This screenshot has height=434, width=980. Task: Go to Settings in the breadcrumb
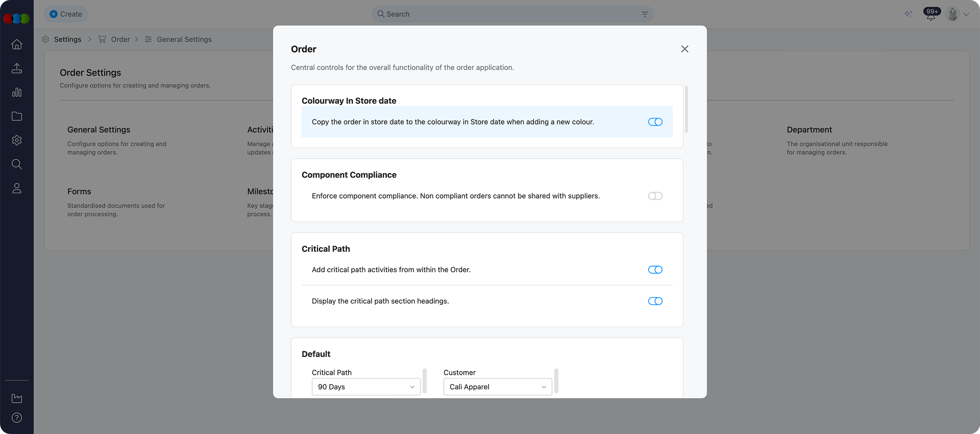(x=67, y=39)
